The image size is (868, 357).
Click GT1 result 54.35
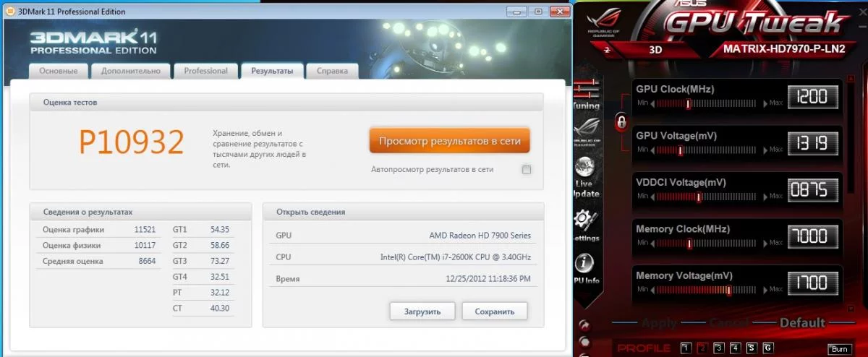(220, 229)
